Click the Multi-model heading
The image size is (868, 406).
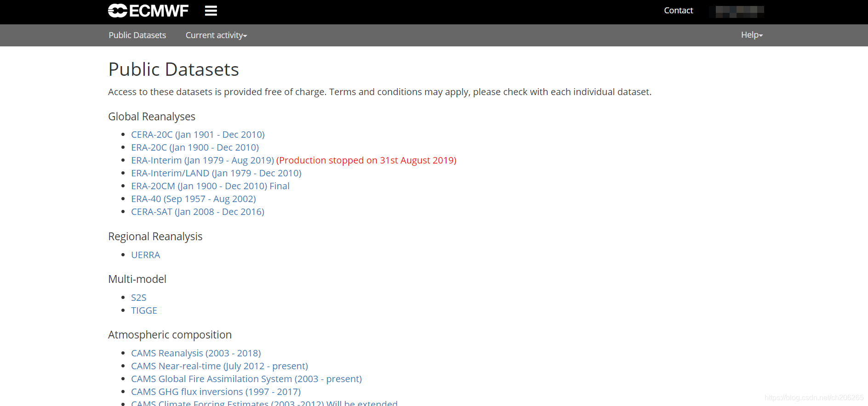pyautogui.click(x=137, y=279)
